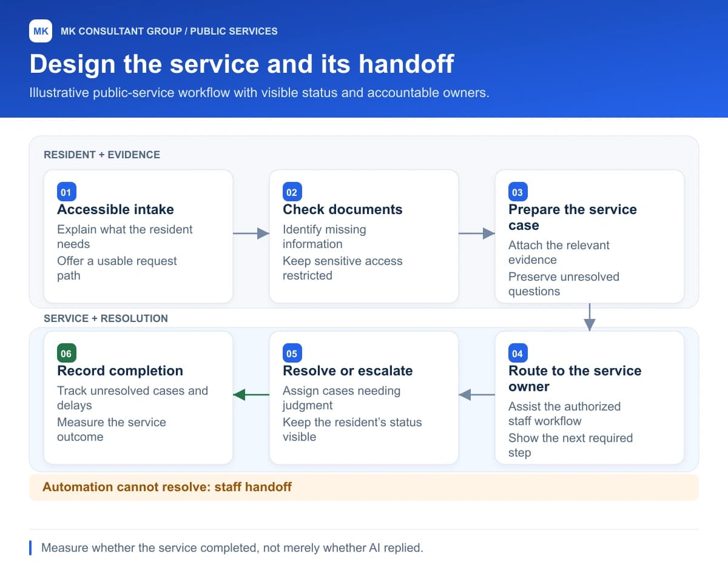Click 'Preserve unresolved questions' line
This screenshot has width=728, height=570.
coord(564,284)
